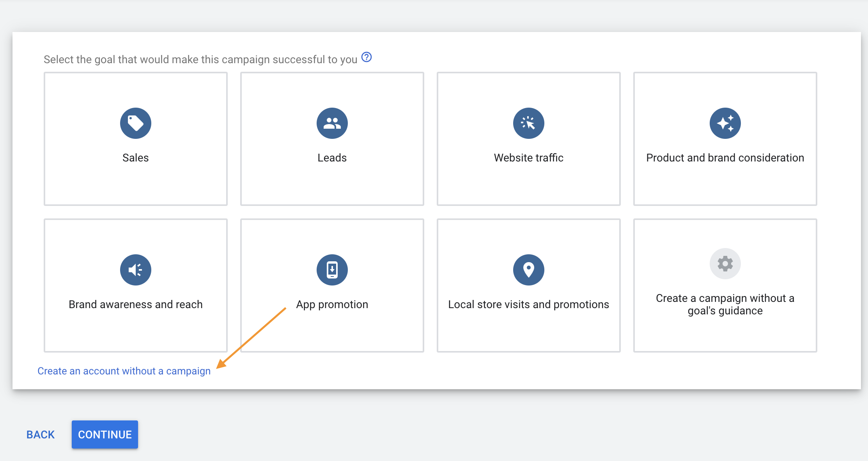Viewport: 868px width, 461px height.
Task: Choose the Leads goal text
Action: tap(332, 158)
